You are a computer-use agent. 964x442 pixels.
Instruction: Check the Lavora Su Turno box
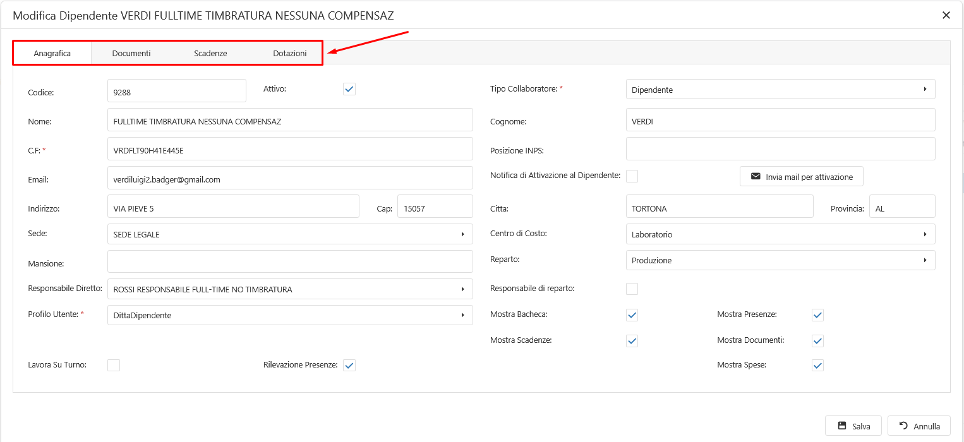113,365
